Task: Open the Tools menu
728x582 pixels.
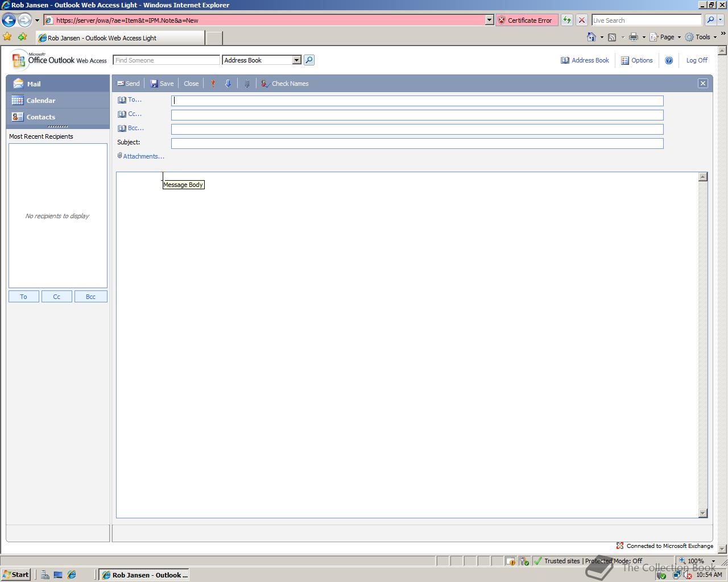Action: click(701, 37)
